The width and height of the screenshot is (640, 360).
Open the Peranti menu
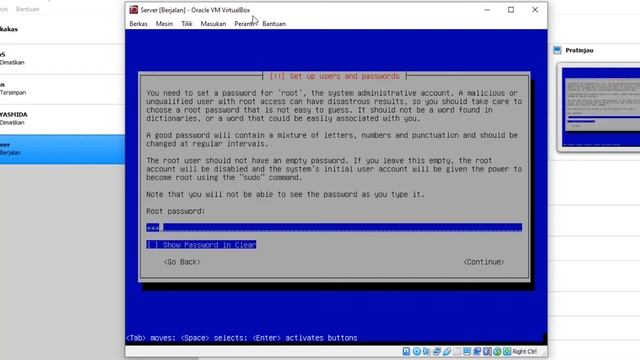pyautogui.click(x=245, y=24)
